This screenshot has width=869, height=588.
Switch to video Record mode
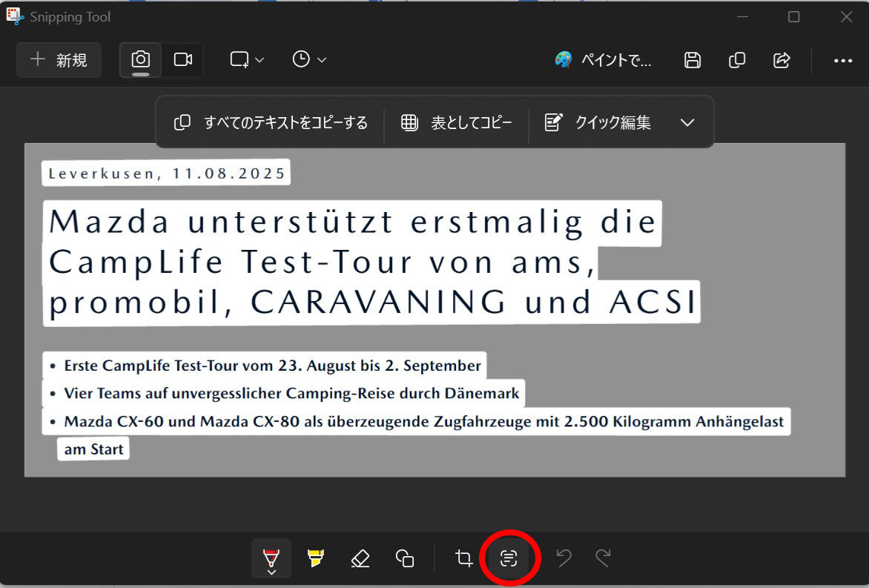point(183,60)
